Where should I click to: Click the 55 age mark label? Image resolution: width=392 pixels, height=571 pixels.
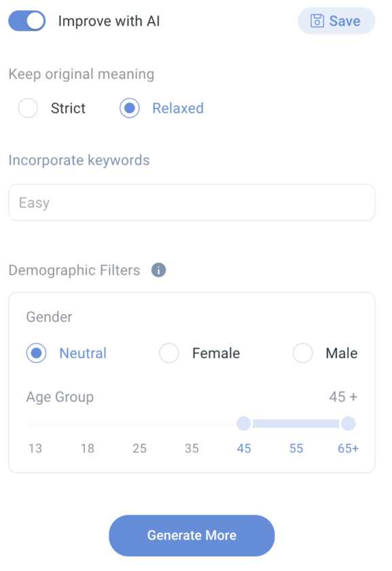click(x=296, y=448)
